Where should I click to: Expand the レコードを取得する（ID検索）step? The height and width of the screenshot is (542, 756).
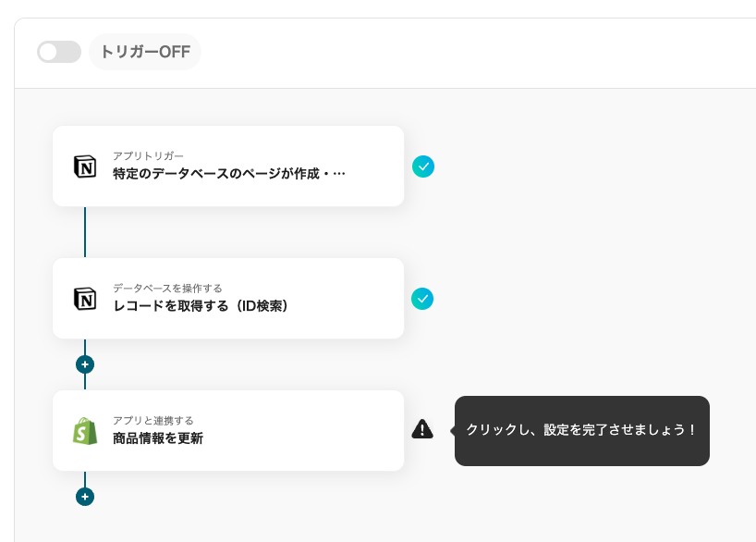coord(228,299)
